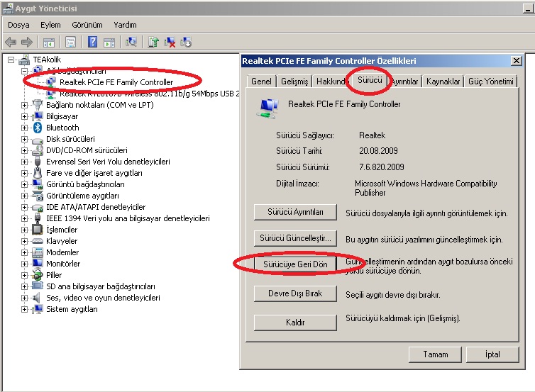Switch to the Genel tab
Viewport: 535px width, 392px height.
coord(261,82)
